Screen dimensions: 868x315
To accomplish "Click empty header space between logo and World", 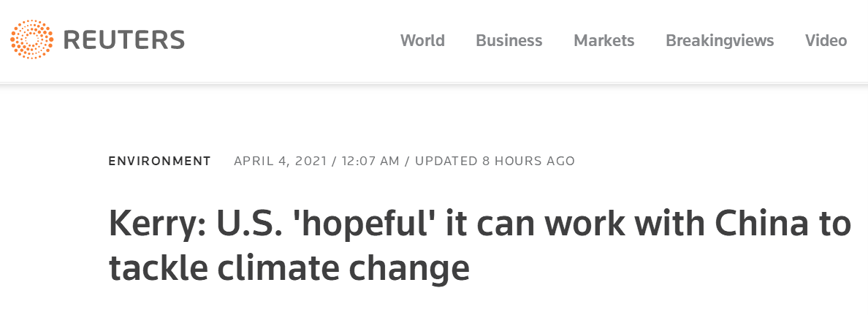I will [x=292, y=41].
